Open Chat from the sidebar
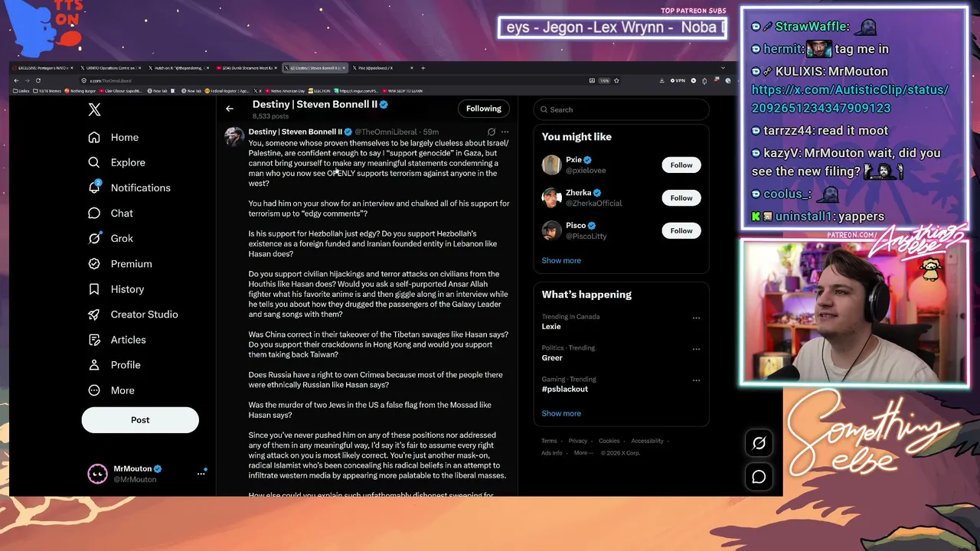Screen dimensions: 980x551 (x=111, y=214)
